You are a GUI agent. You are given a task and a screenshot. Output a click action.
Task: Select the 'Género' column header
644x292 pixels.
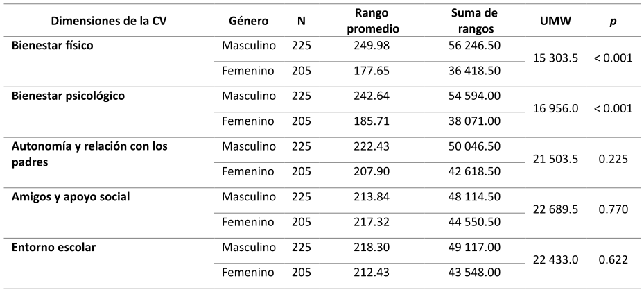(249, 21)
